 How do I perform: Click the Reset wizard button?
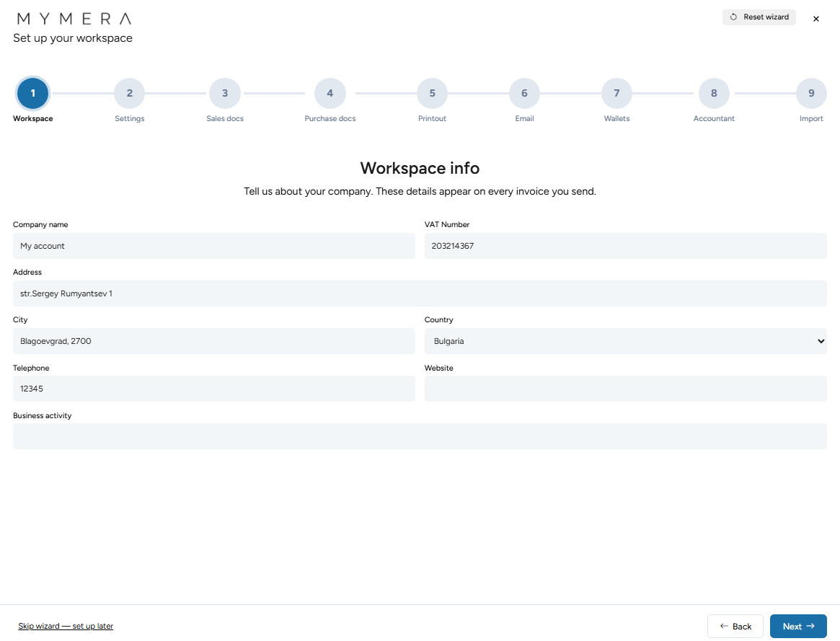click(759, 17)
